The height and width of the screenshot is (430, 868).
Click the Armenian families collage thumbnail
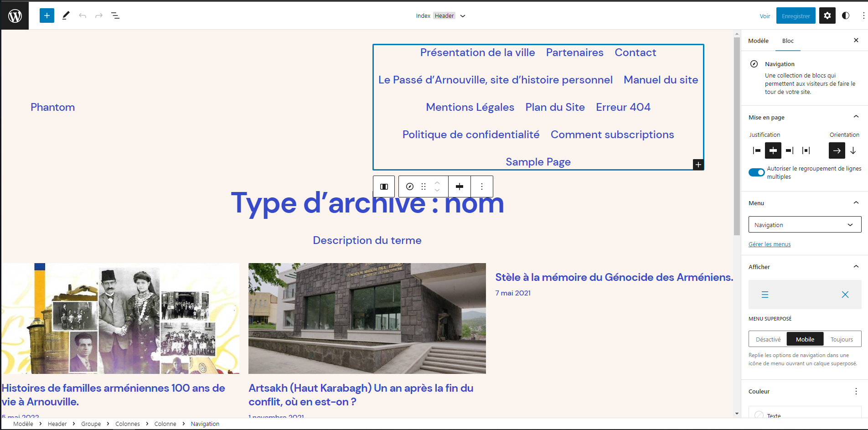tap(120, 318)
